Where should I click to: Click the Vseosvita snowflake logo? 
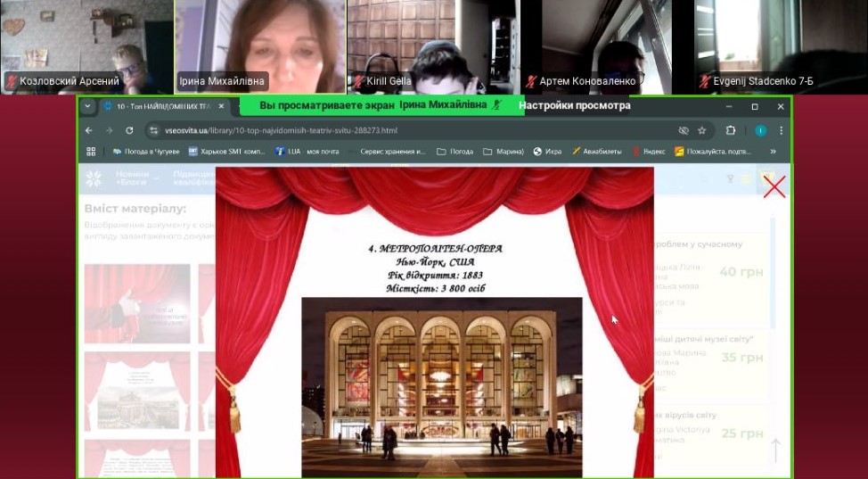[x=94, y=178]
